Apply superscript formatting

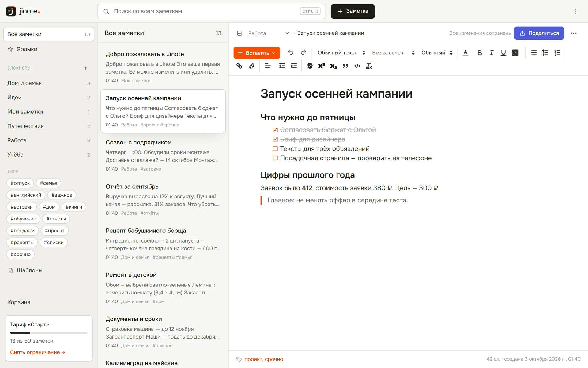[322, 66]
